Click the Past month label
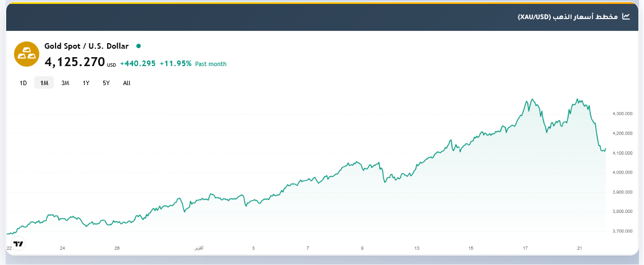Viewport: 644px width, 265px height. tap(211, 64)
